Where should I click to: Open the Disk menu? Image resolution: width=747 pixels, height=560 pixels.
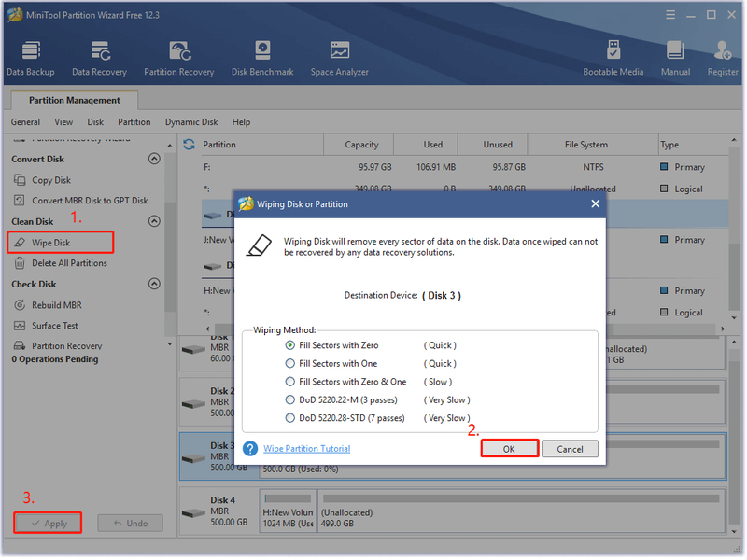(x=95, y=122)
